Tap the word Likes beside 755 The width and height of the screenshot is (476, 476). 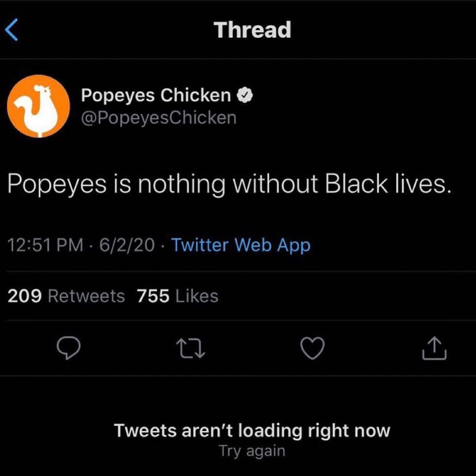(197, 296)
